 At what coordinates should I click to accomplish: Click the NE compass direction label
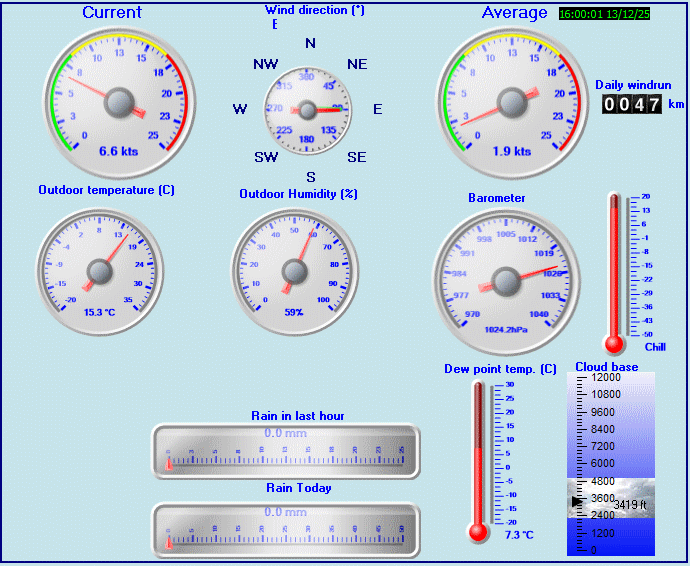click(357, 64)
